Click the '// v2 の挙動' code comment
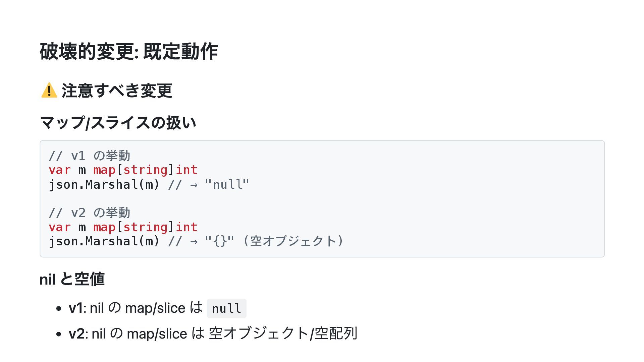This screenshot has width=644, height=362. point(89,213)
